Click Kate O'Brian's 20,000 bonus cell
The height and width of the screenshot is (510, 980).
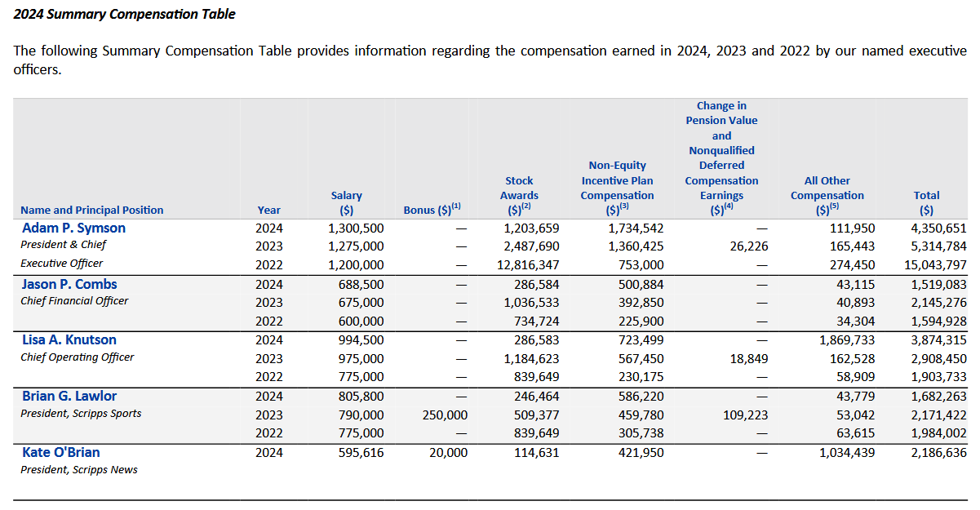pos(447,453)
